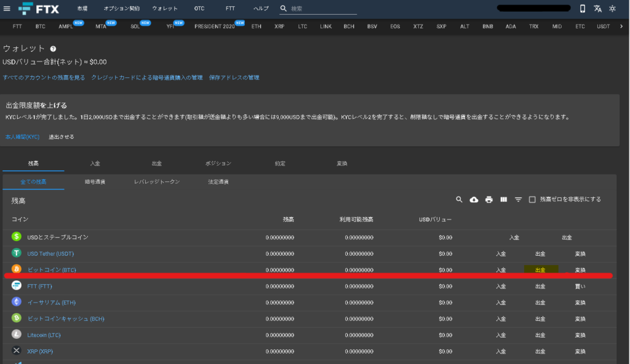Click the cloud download icon
The width and height of the screenshot is (630, 364).
pyautogui.click(x=474, y=200)
